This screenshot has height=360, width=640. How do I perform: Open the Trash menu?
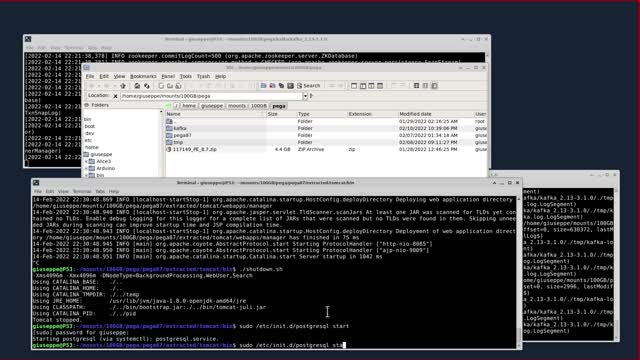[203, 76]
